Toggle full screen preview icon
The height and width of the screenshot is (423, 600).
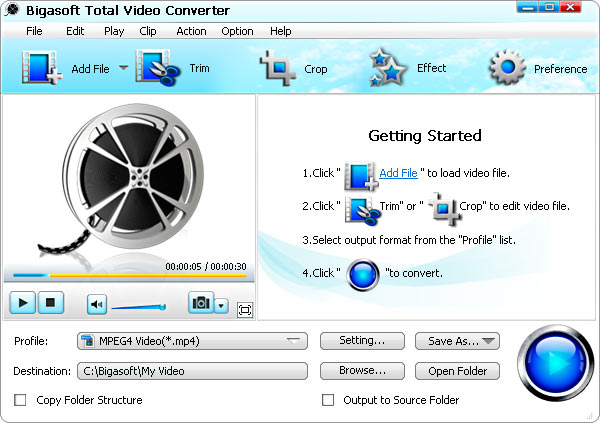point(245,310)
